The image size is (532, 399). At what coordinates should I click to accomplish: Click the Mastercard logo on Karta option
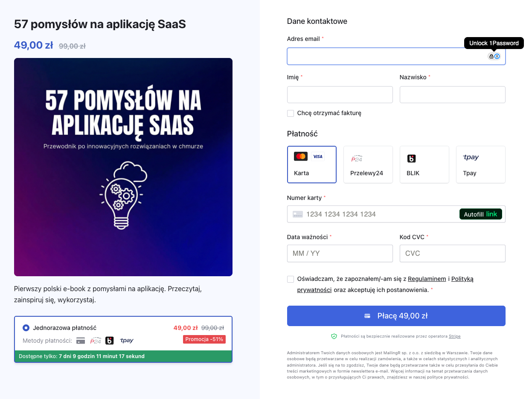pos(301,156)
